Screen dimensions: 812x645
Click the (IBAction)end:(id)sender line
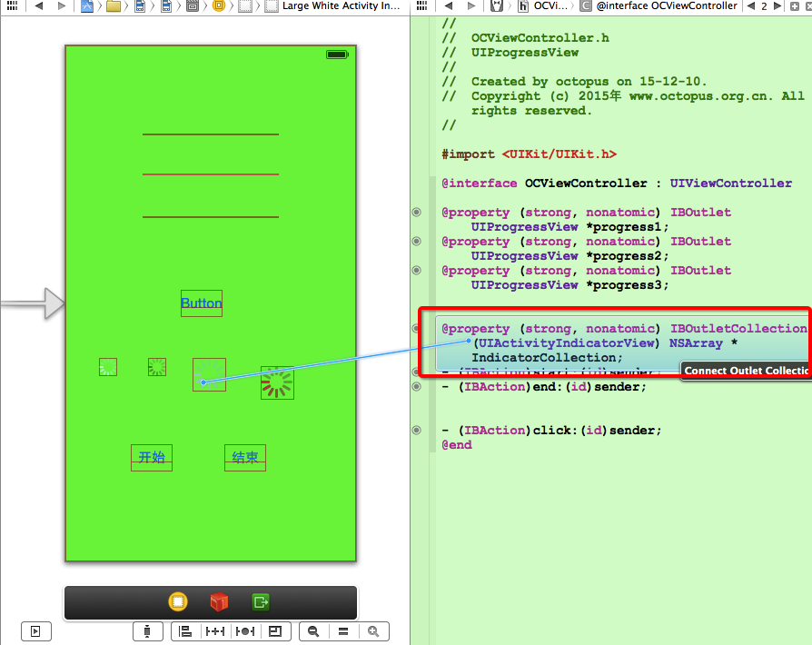coord(544,386)
